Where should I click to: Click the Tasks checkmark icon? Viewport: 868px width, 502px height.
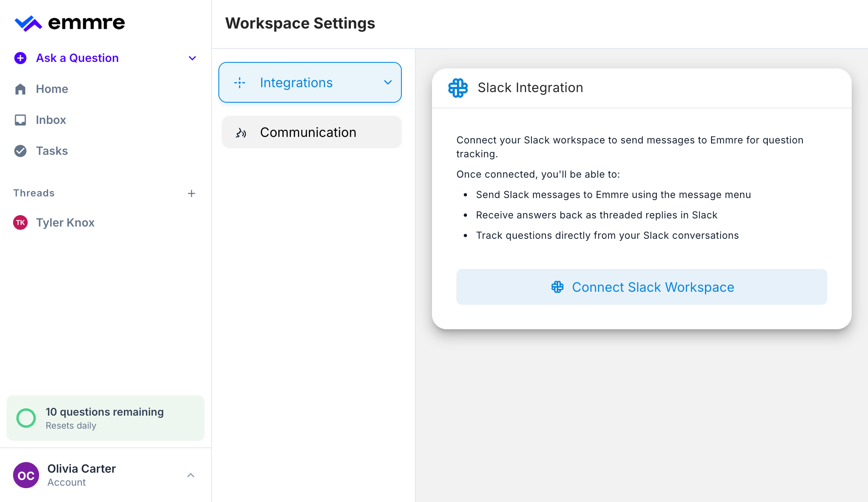(20, 151)
